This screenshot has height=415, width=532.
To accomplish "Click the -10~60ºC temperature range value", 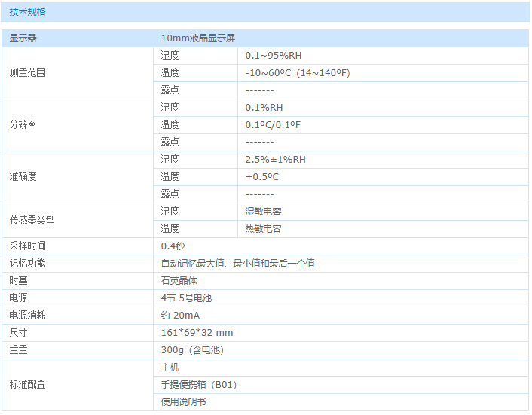I will click(298, 73).
